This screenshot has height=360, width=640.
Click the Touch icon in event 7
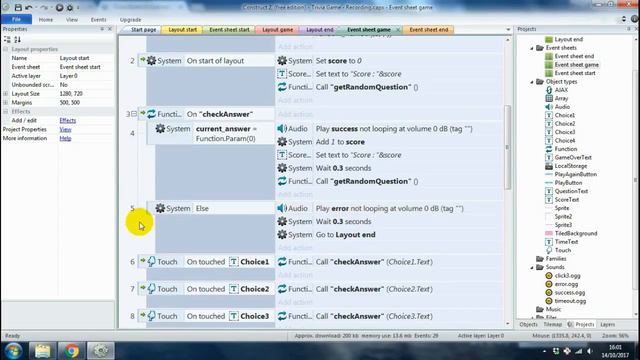151,289
